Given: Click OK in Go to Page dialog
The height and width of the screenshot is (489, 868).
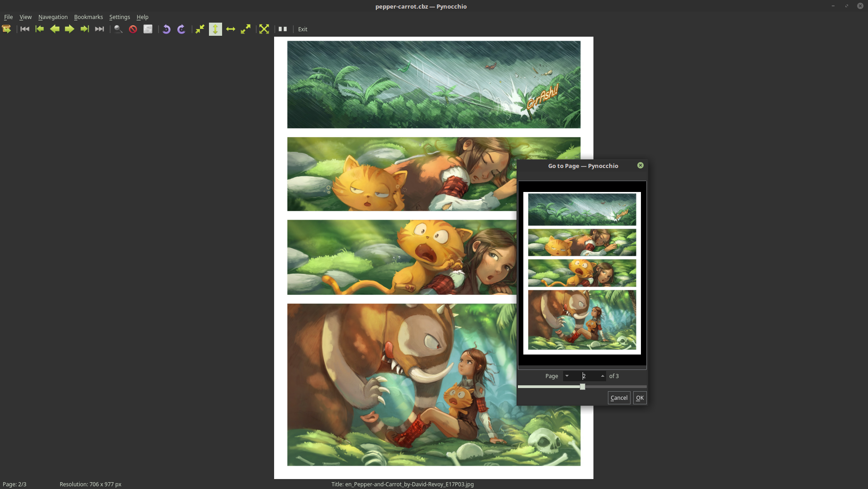Looking at the screenshot, I should click(x=640, y=398).
